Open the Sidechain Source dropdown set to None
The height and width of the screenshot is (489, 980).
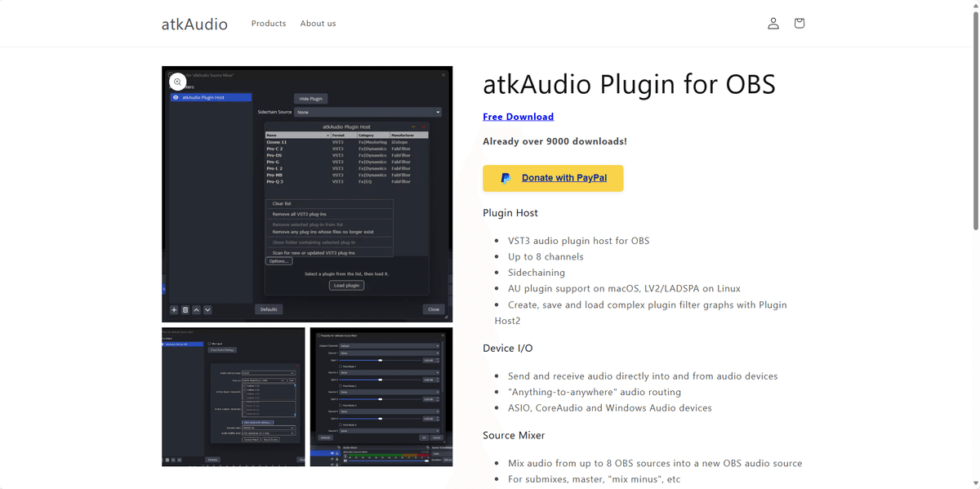[367, 112]
